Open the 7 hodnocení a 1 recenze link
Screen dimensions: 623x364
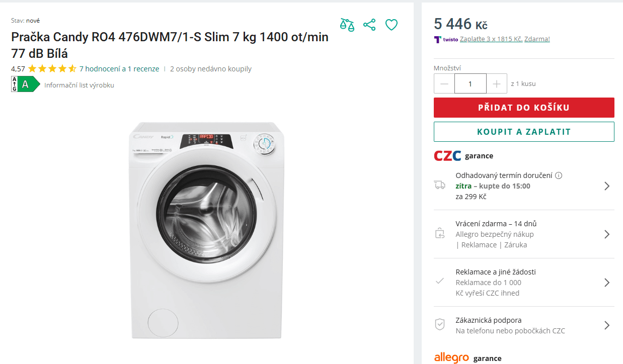[119, 69]
